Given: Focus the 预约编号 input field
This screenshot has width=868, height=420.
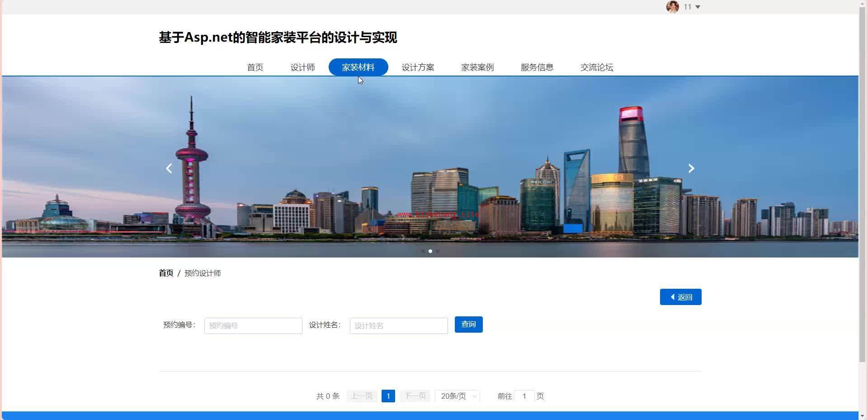Looking at the screenshot, I should click(x=253, y=326).
